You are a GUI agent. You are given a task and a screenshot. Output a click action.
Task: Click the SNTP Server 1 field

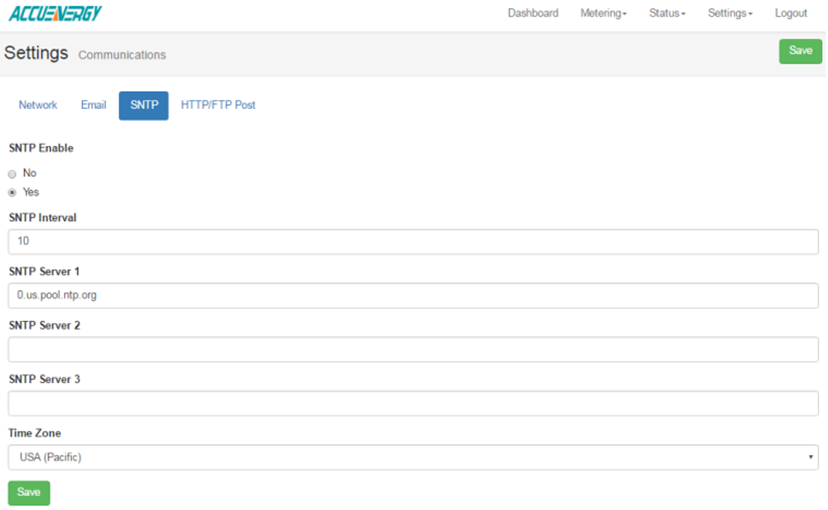coord(413,295)
